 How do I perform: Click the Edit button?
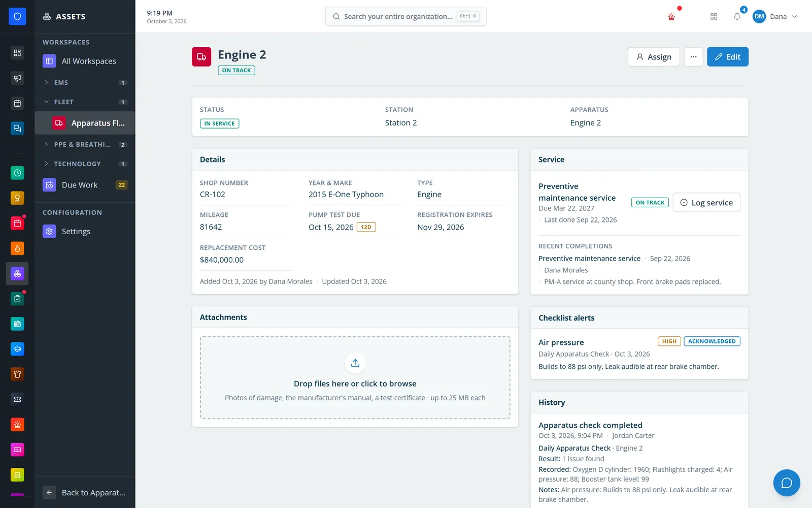pos(728,57)
